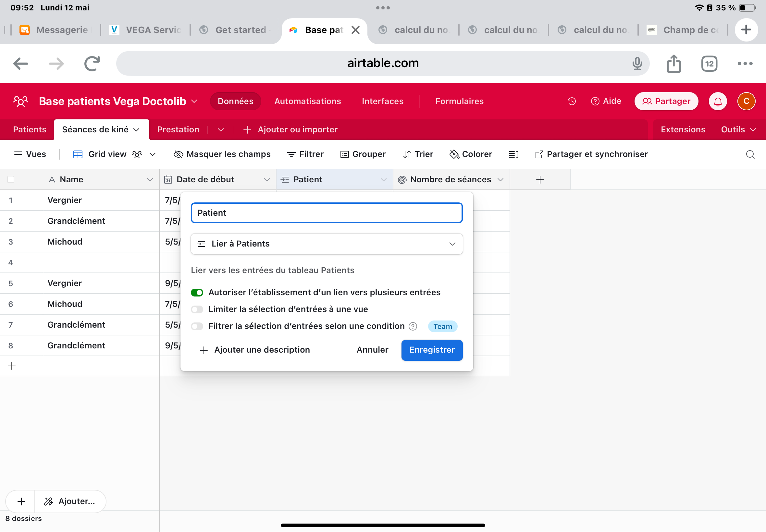This screenshot has width=766, height=532.
Task: Toggle select-all checkbox in header row
Action: coord(11,180)
